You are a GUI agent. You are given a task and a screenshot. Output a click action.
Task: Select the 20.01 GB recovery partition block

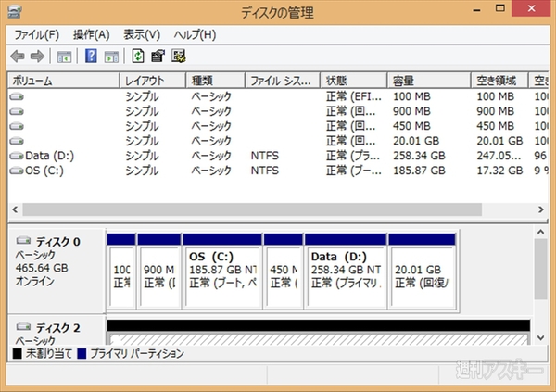click(x=422, y=272)
